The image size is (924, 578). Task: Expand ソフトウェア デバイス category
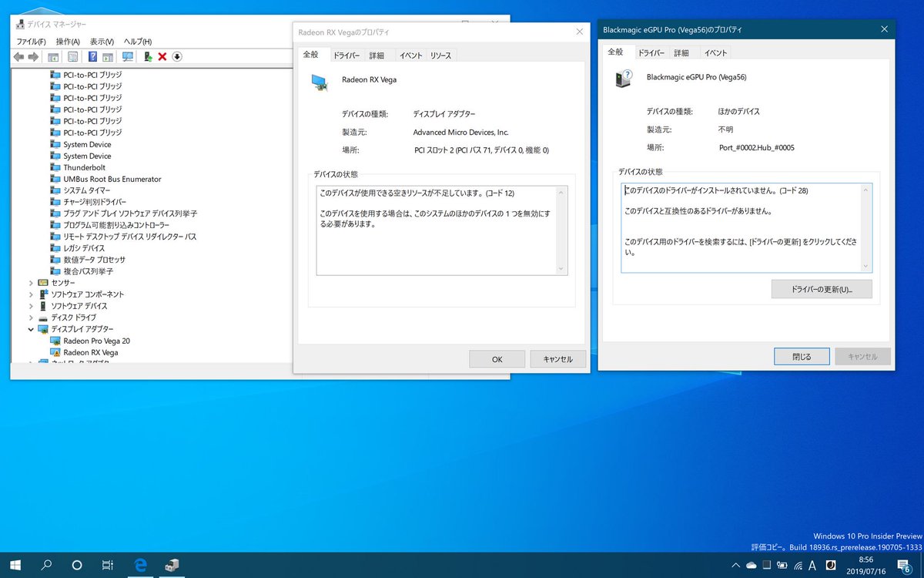coord(32,306)
